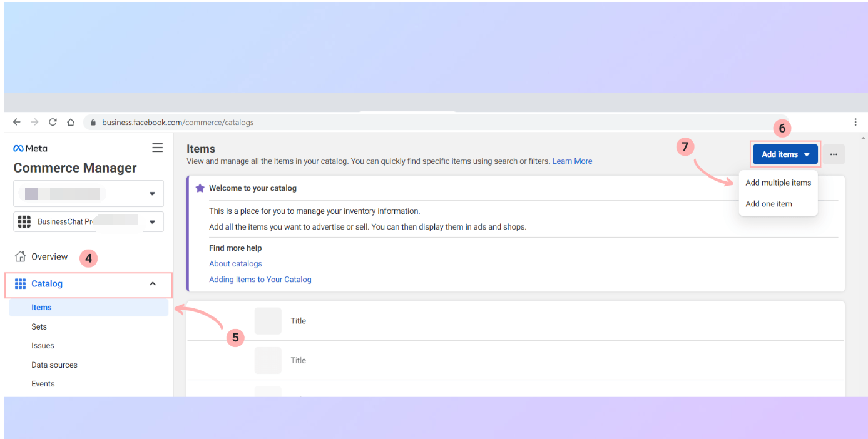Click the Meta logo

pyautogui.click(x=30, y=148)
